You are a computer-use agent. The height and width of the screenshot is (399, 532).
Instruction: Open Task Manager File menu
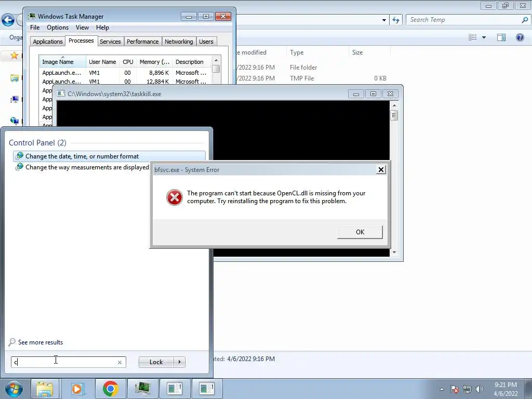click(35, 28)
